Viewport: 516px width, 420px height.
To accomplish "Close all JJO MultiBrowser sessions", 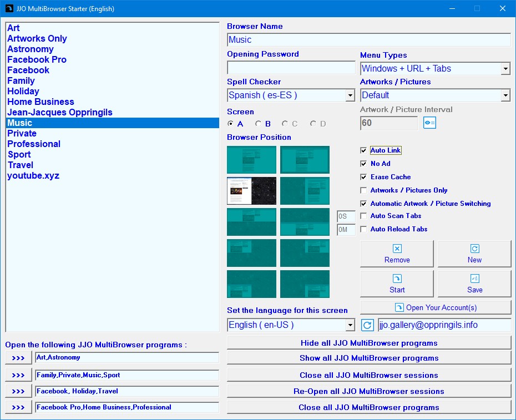I will coord(369,375).
